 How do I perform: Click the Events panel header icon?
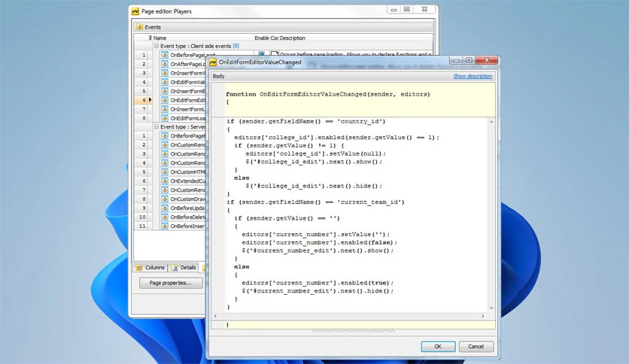coord(140,27)
